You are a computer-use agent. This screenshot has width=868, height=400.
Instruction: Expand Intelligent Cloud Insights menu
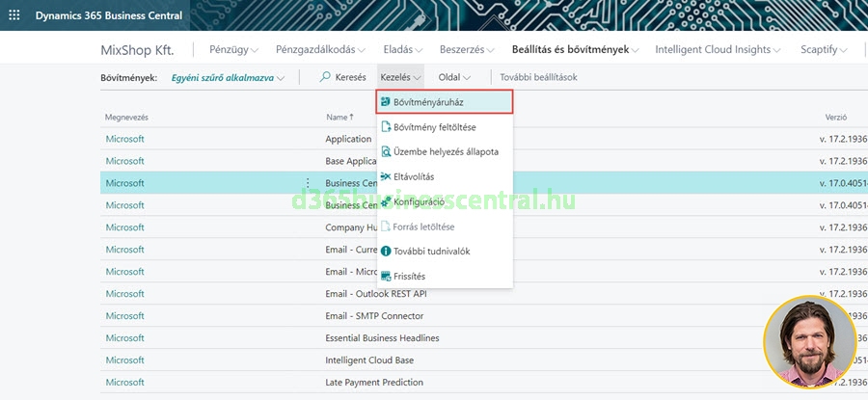coord(718,50)
